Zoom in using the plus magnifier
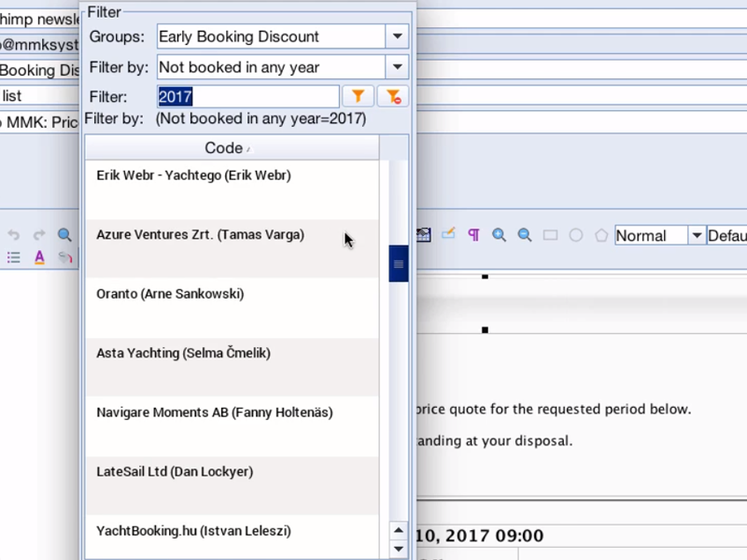 500,235
